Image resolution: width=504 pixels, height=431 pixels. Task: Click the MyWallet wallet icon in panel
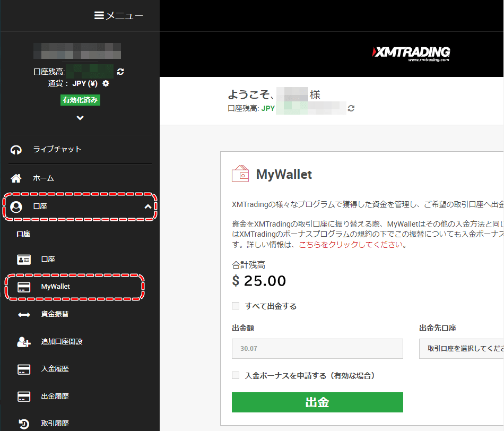click(x=240, y=174)
